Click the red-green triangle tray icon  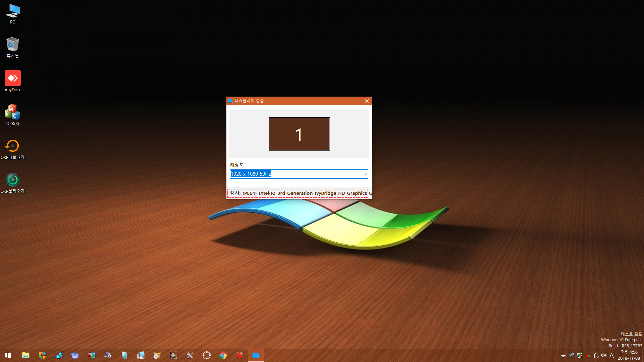588,355
